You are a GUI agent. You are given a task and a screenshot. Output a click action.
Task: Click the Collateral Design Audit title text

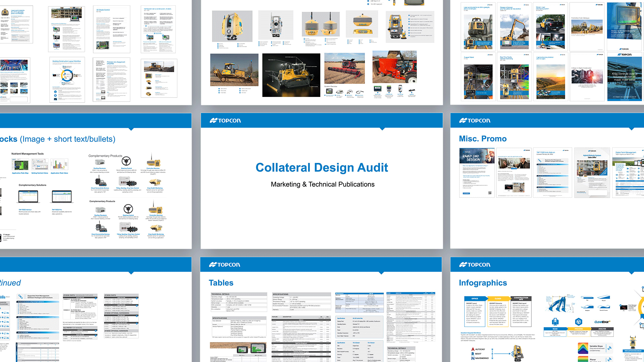click(x=322, y=168)
